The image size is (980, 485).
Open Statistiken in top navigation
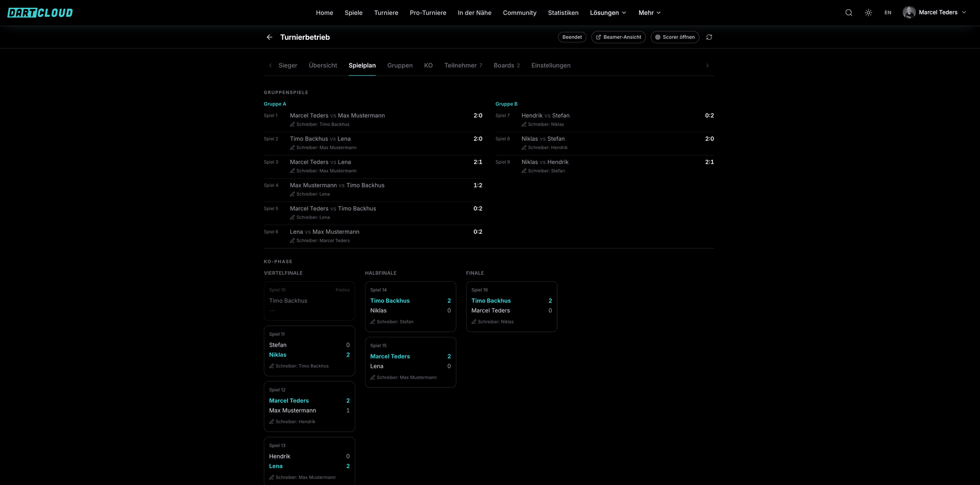563,13
